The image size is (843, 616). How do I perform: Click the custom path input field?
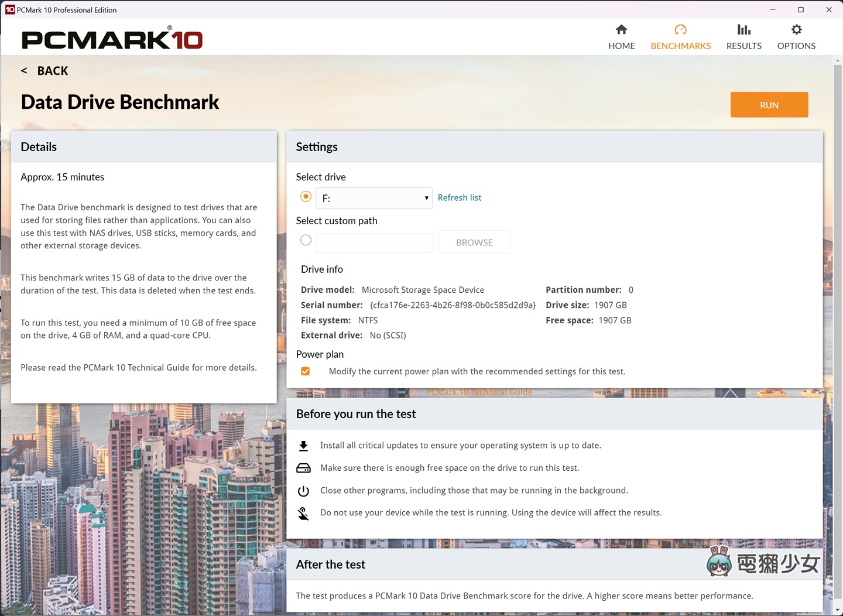click(x=374, y=242)
